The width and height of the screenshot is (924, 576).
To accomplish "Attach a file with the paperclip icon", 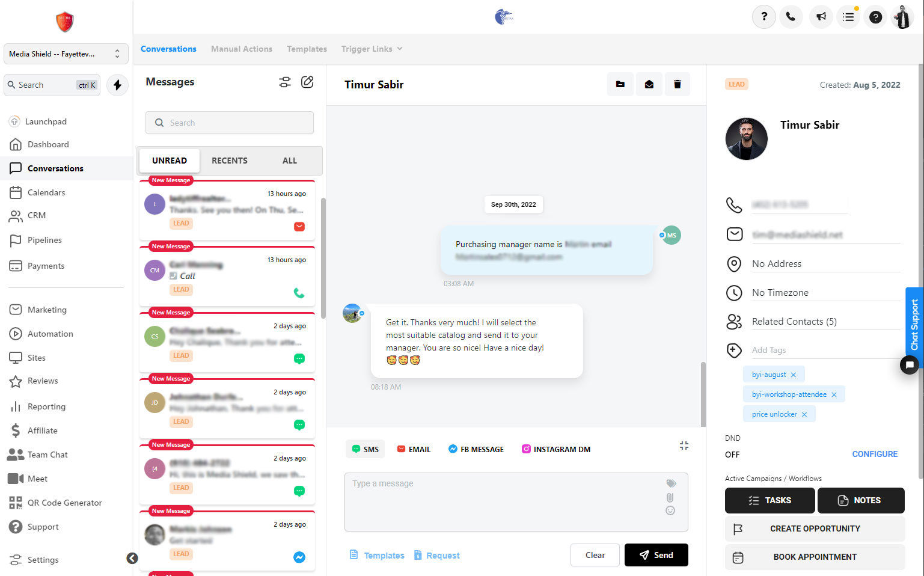I will click(670, 497).
